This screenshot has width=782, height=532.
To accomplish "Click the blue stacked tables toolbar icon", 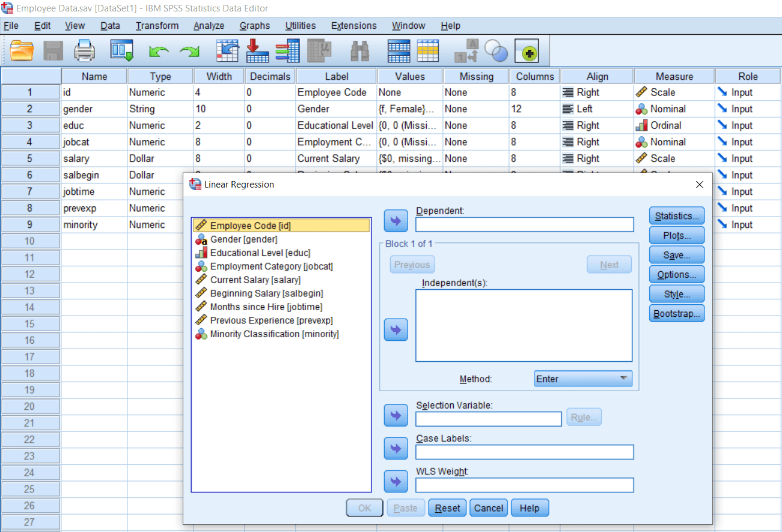I will click(399, 51).
